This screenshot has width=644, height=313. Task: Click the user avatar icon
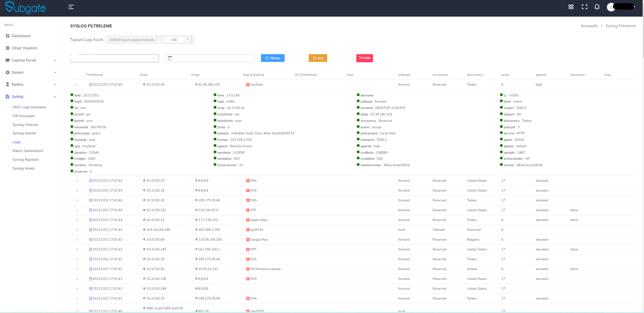611,7
